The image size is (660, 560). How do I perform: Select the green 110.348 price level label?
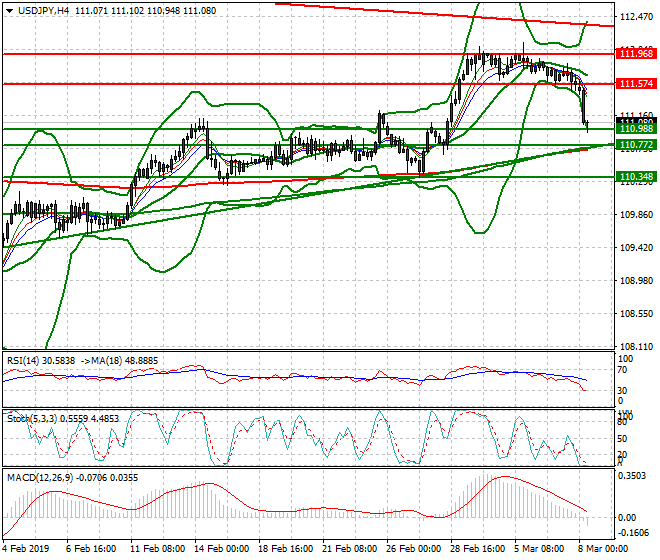tap(636, 177)
